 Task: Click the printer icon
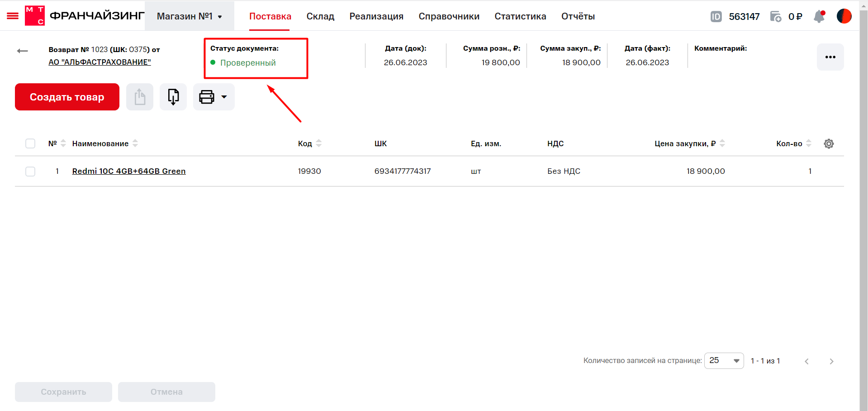tap(207, 97)
